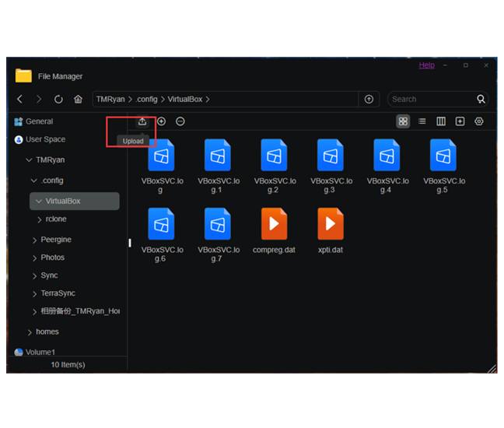Click the refresh icon in navigation bar
Viewport: 504px width, 428px height.
point(58,100)
